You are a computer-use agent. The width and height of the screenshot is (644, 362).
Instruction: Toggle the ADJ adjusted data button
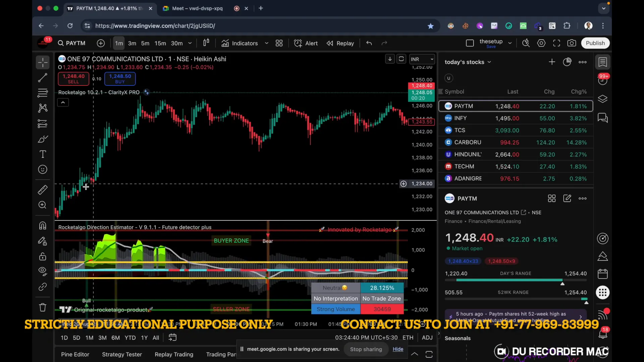[x=427, y=338]
